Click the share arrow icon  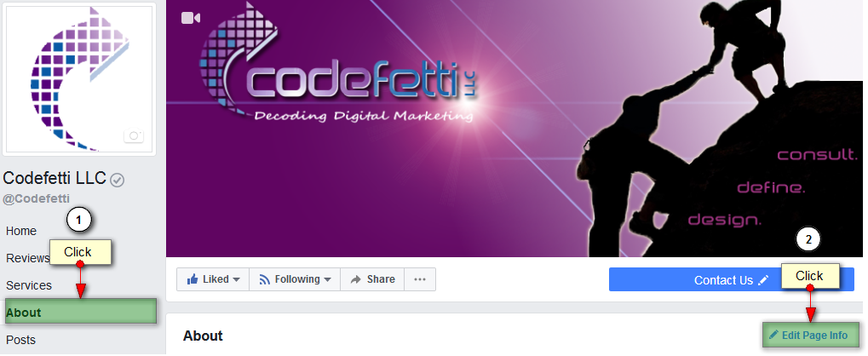pyautogui.click(x=356, y=279)
